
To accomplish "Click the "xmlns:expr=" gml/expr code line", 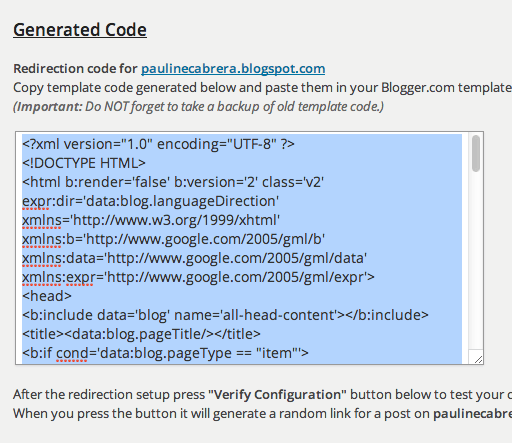I will click(x=198, y=277).
